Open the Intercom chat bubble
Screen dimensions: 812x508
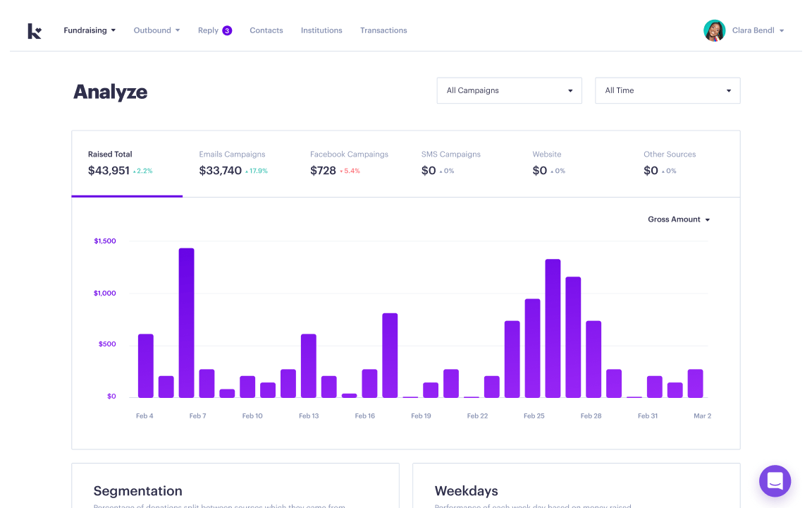click(x=775, y=480)
